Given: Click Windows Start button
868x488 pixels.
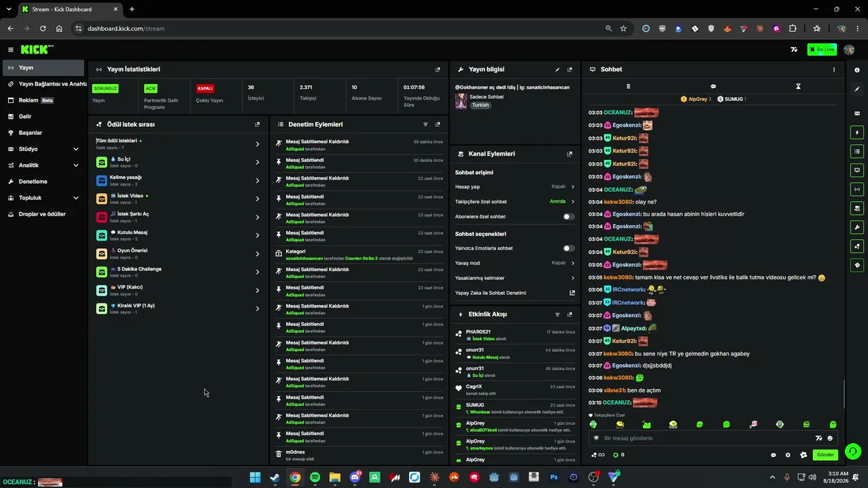Looking at the screenshot, I should tap(255, 477).
